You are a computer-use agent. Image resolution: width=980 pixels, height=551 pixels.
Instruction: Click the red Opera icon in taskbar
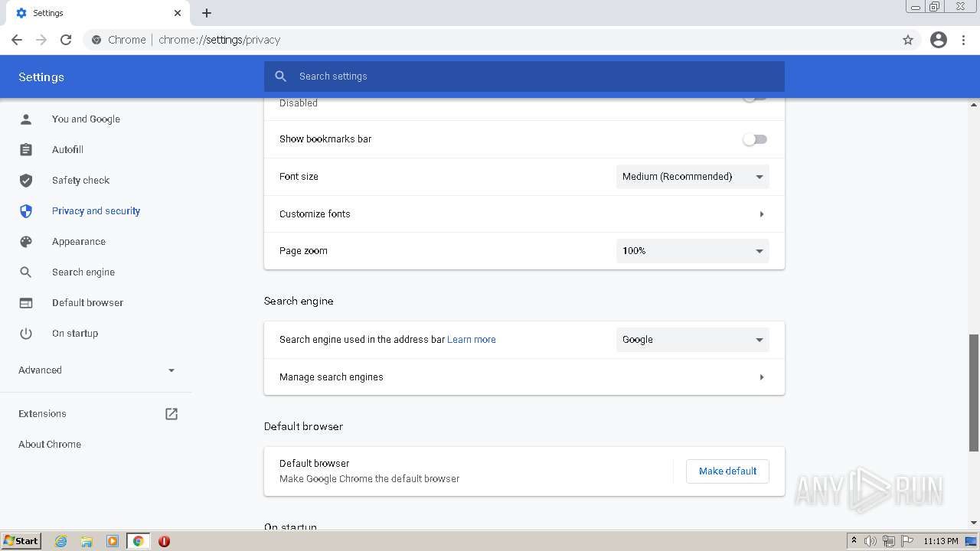tap(164, 541)
